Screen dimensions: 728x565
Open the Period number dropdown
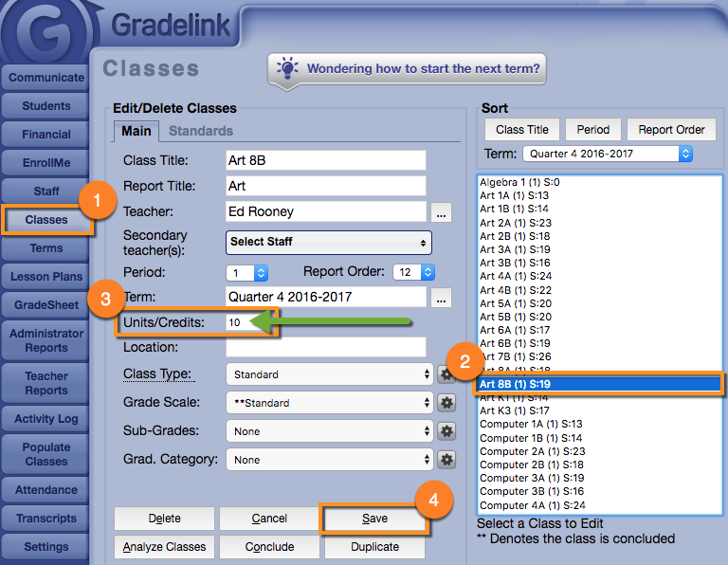click(x=247, y=272)
